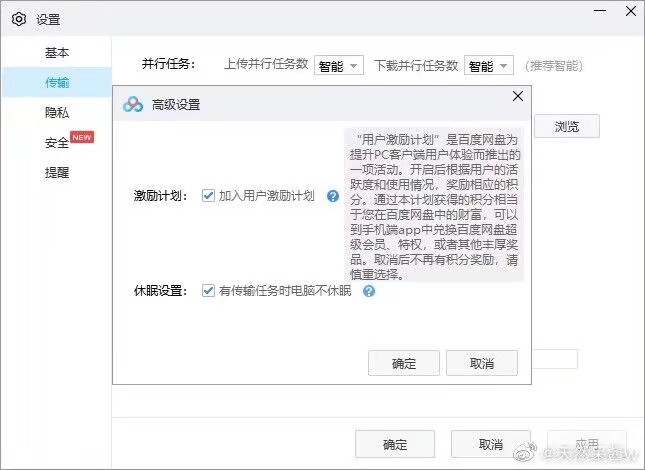The height and width of the screenshot is (470, 645).
Task: Minimize the 设置 window
Action: click(600, 11)
